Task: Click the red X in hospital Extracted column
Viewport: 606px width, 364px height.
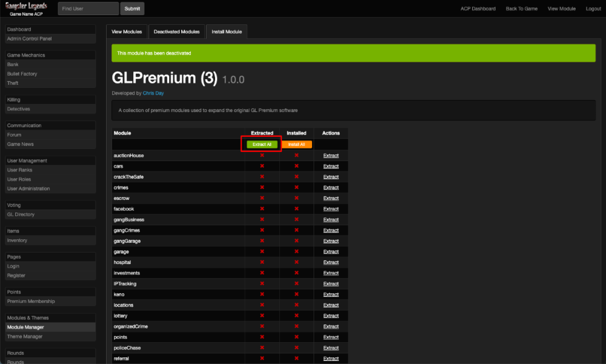Action: pos(262,262)
